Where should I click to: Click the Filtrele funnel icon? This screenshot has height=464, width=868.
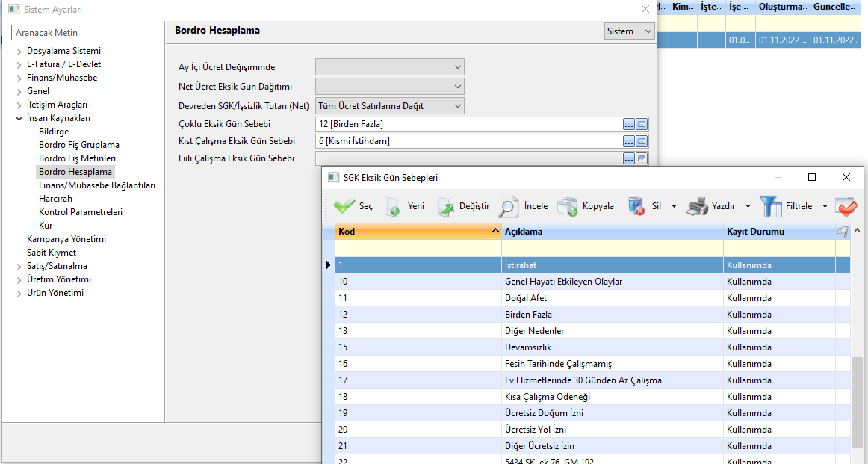pos(770,206)
